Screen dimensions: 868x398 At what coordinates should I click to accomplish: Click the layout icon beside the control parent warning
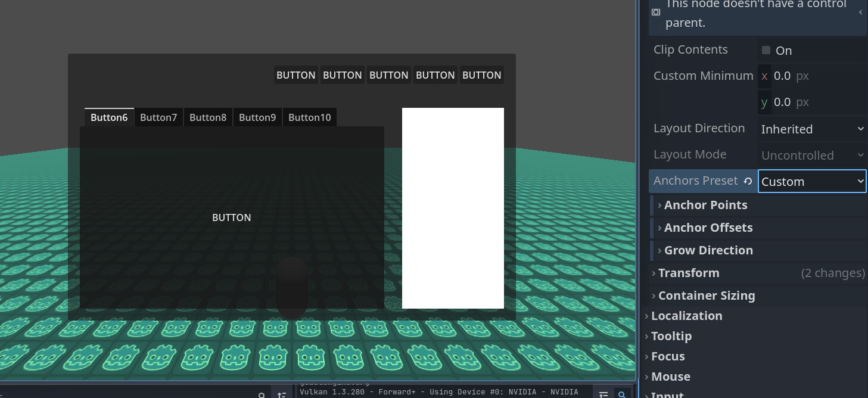point(656,13)
